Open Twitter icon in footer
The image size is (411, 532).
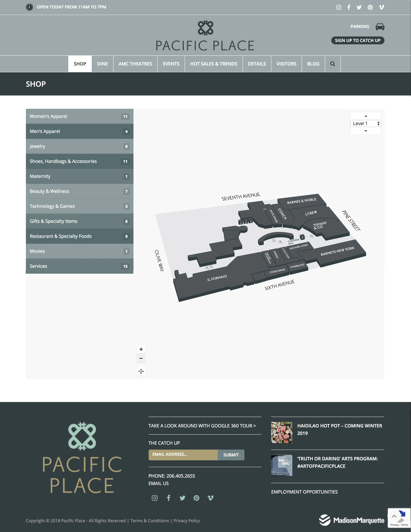click(x=182, y=498)
